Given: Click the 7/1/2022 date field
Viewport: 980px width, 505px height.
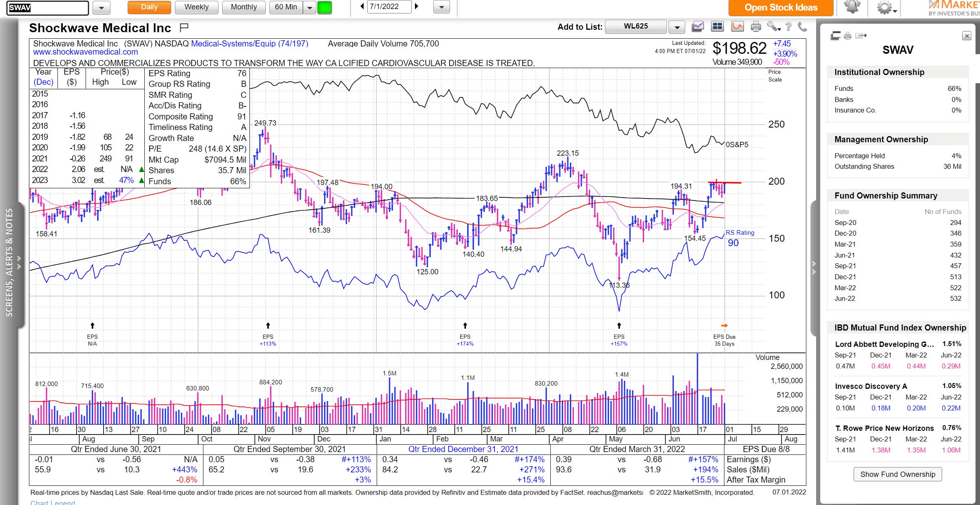Looking at the screenshot, I should point(389,7).
